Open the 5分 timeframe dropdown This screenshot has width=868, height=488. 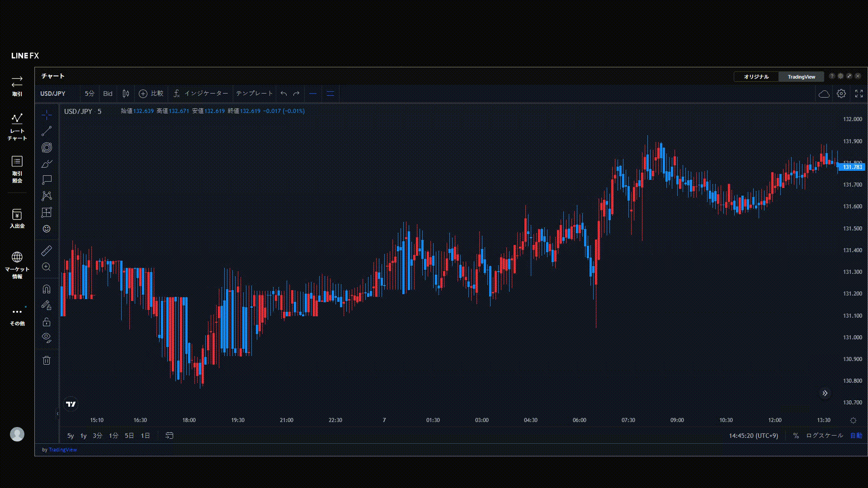point(90,94)
